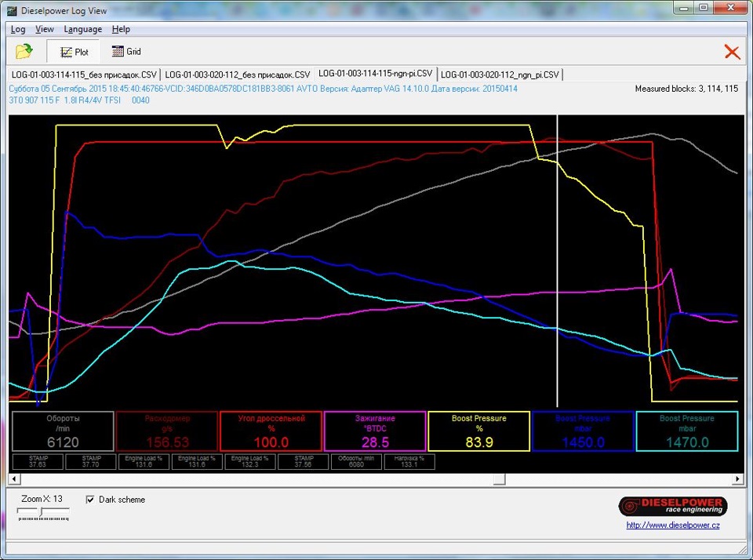Switch to Grid view
This screenshot has height=560, width=753.
point(126,52)
